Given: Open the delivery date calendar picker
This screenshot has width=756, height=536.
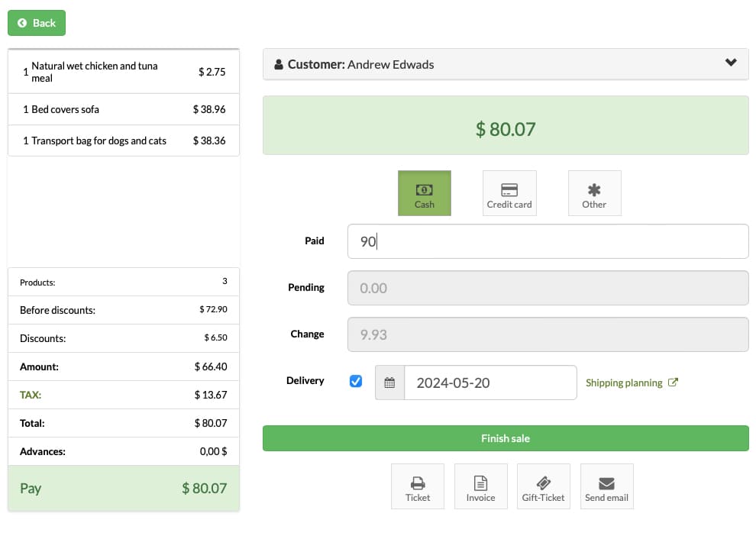Looking at the screenshot, I should (x=389, y=383).
